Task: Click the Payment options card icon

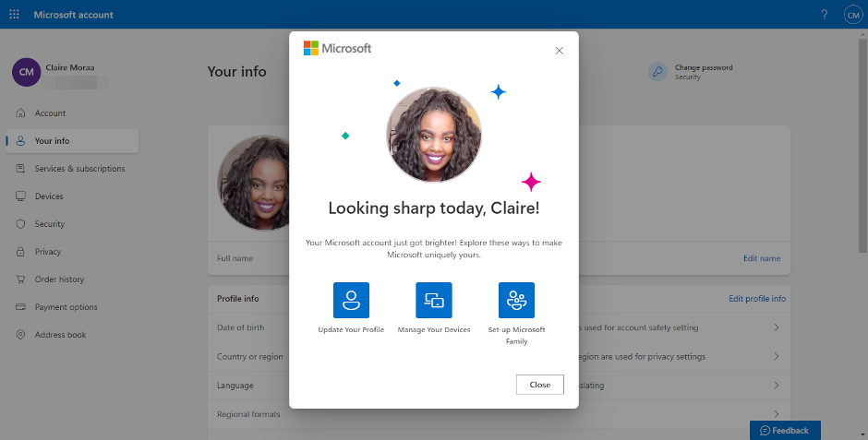Action: (x=20, y=306)
